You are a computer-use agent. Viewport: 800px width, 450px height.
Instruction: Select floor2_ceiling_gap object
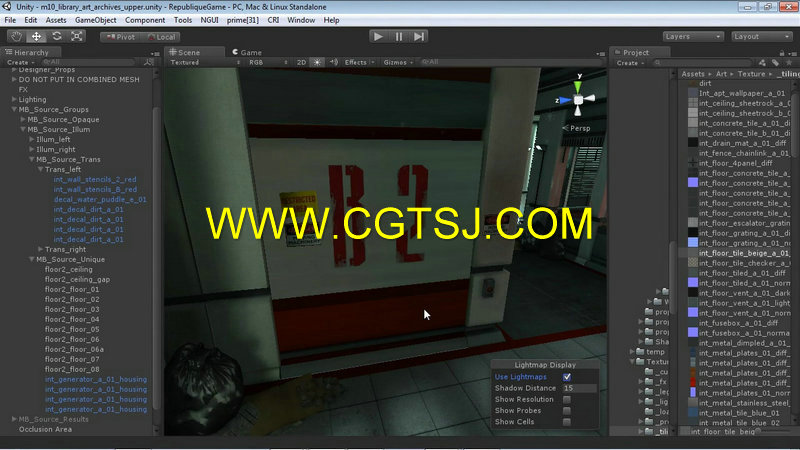(x=77, y=280)
